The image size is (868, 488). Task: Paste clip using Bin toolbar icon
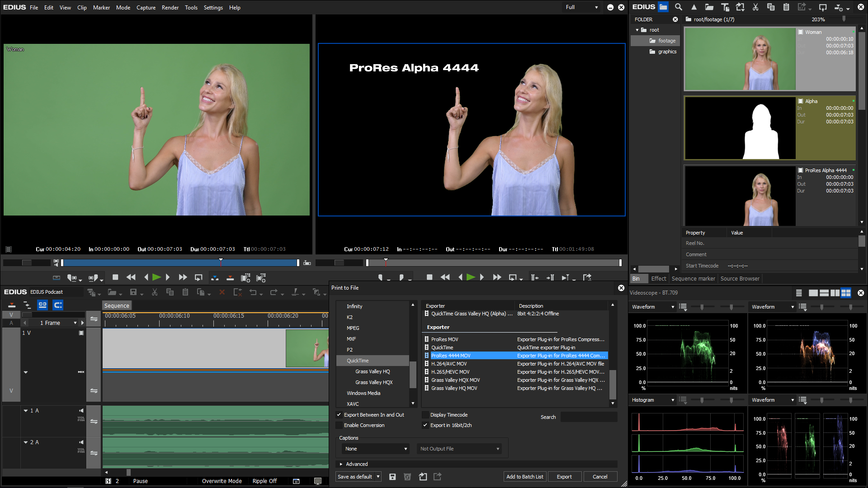click(786, 7)
